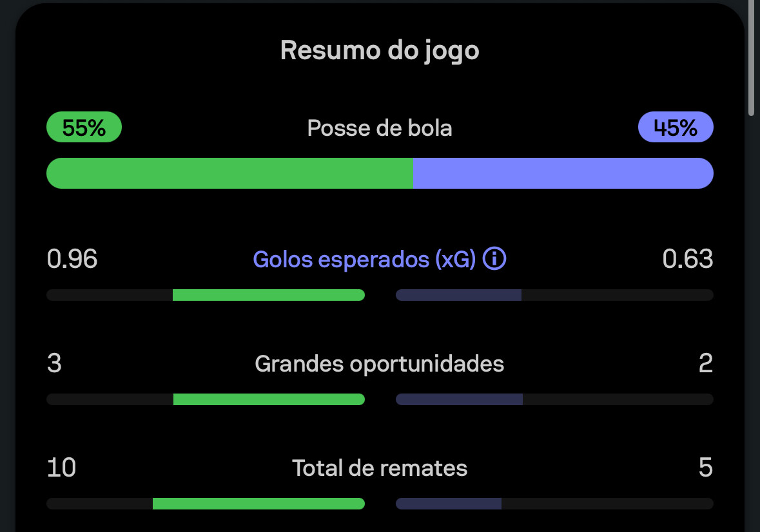
Task: Click the 0.63 expected goals value
Action: (x=687, y=260)
